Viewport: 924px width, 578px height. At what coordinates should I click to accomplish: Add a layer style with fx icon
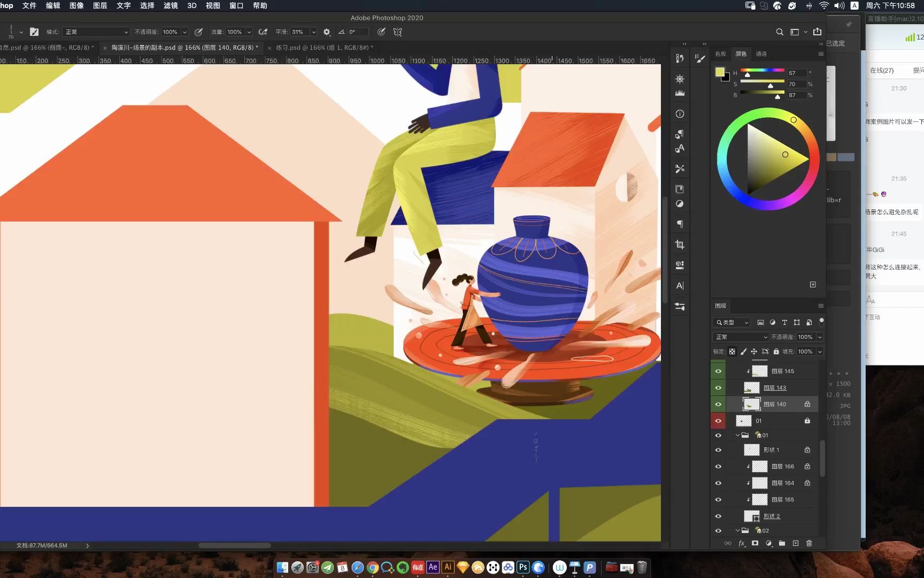click(742, 543)
